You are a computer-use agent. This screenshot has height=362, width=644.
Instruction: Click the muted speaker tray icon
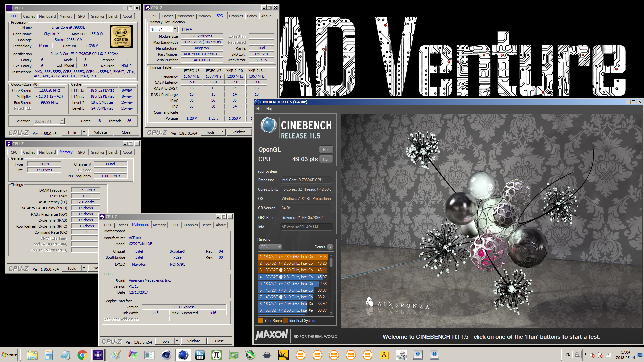click(593, 355)
